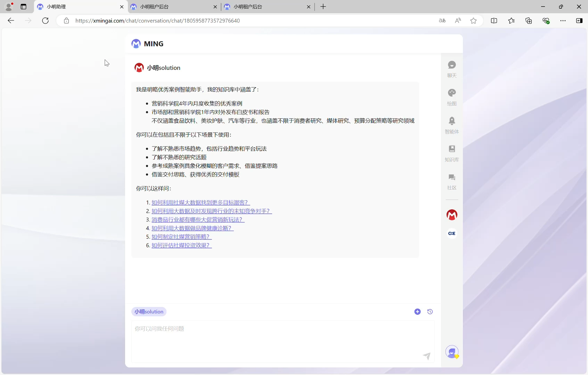The width and height of the screenshot is (588, 375).
Task: Open the user avatar at sidebar bottom
Action: [x=452, y=352]
